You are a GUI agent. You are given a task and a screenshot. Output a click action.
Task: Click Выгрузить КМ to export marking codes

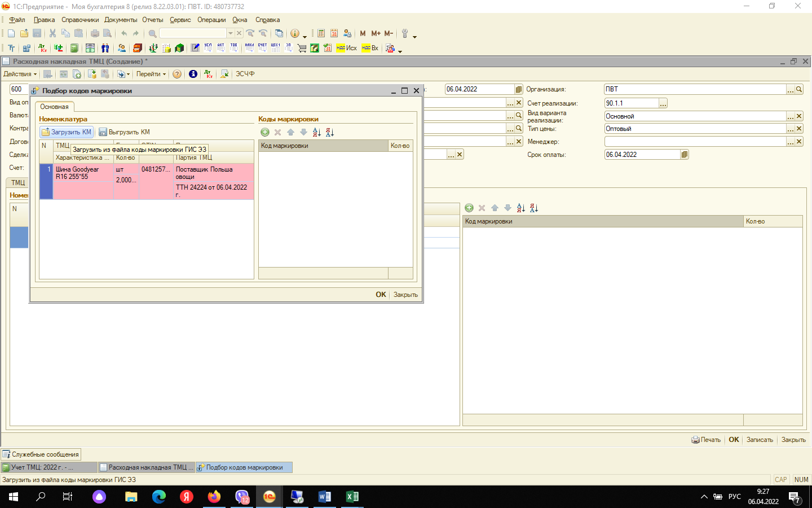coord(125,132)
